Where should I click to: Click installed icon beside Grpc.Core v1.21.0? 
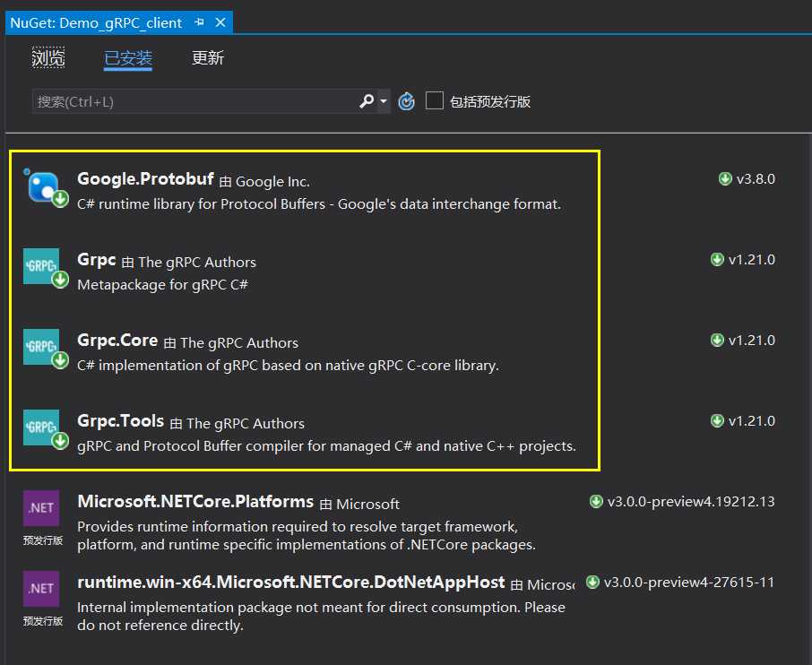point(717,340)
